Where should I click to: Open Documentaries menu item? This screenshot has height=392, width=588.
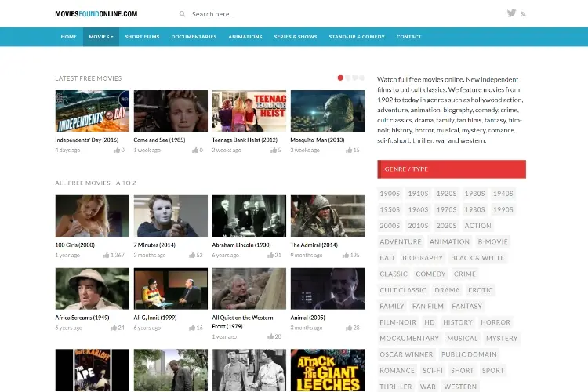coord(194,37)
